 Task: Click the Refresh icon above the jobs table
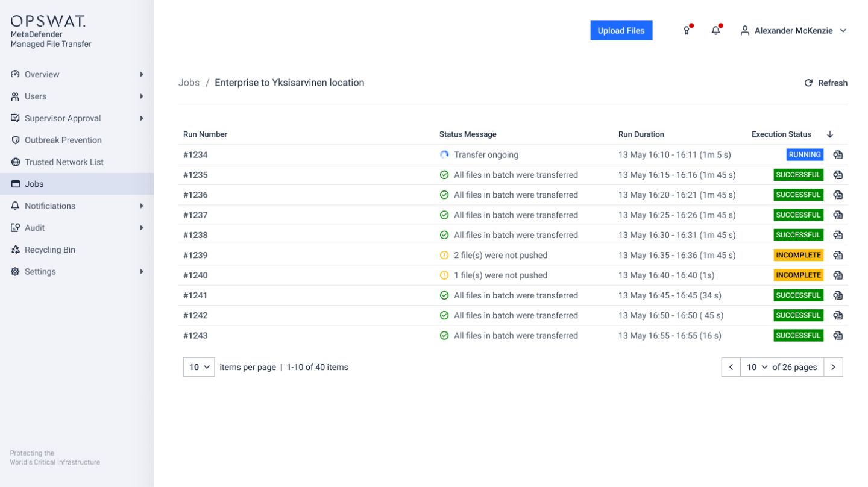coord(826,83)
